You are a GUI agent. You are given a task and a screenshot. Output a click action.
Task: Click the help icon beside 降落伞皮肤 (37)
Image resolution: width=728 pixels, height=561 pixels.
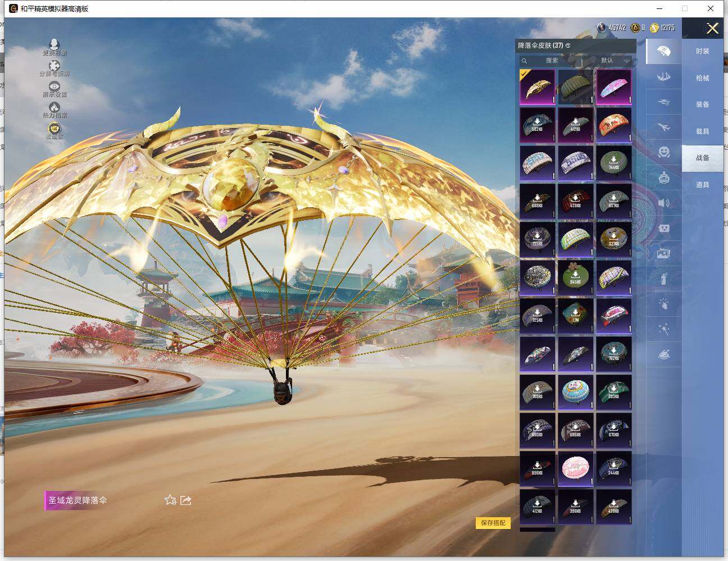tap(568, 45)
